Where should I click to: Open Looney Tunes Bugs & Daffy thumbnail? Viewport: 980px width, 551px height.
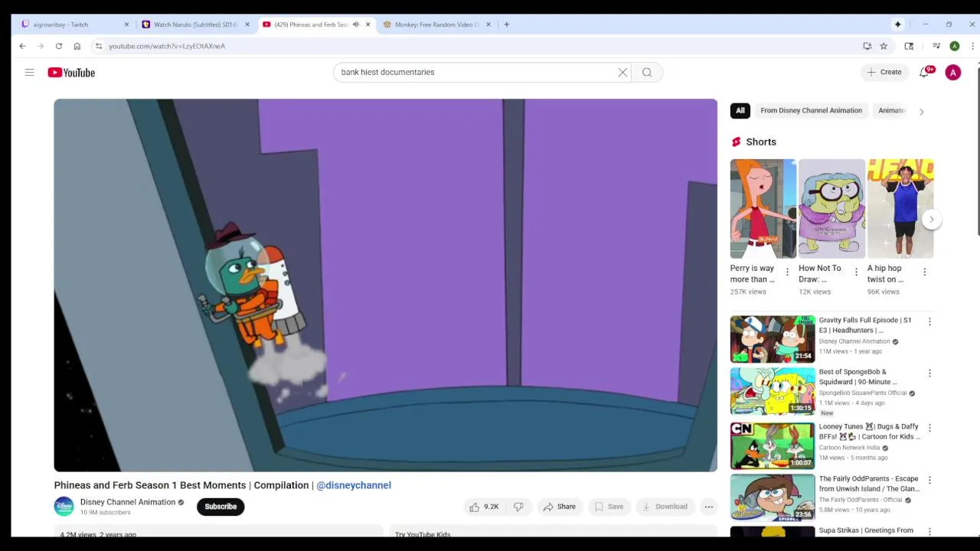tap(773, 445)
